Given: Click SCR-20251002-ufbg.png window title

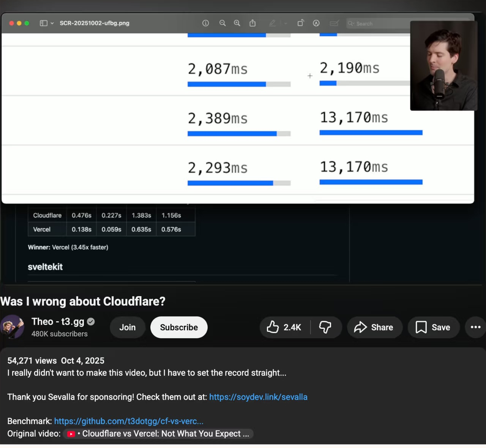Looking at the screenshot, I should 95,23.
